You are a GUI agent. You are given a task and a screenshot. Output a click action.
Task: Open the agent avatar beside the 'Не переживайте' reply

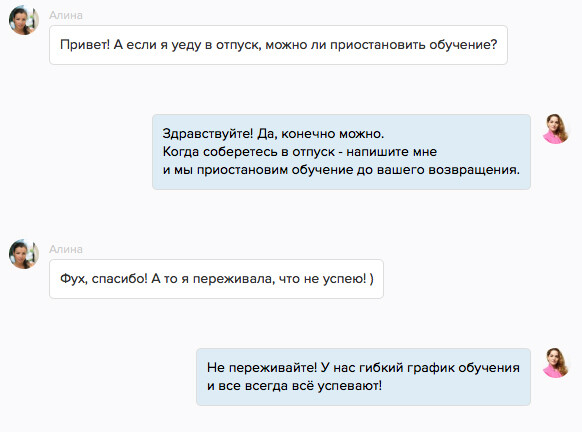[x=556, y=363]
